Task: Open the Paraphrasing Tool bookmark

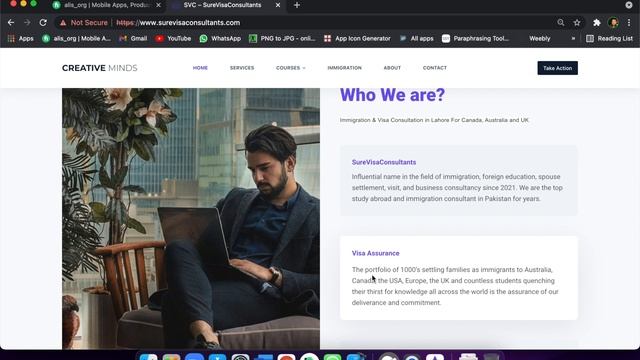Action: (x=476, y=38)
